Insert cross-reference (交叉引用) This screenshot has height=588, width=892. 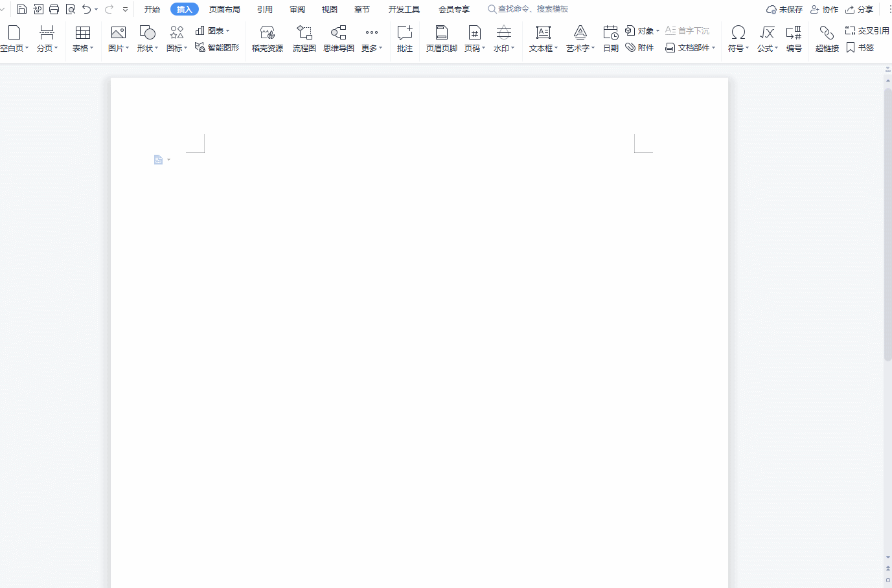[867, 30]
